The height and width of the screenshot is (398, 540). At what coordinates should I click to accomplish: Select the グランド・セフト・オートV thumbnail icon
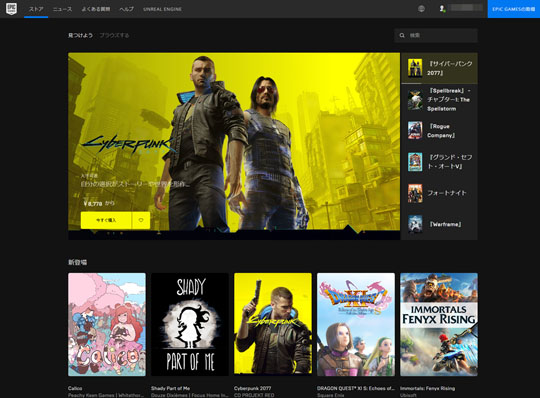click(415, 162)
